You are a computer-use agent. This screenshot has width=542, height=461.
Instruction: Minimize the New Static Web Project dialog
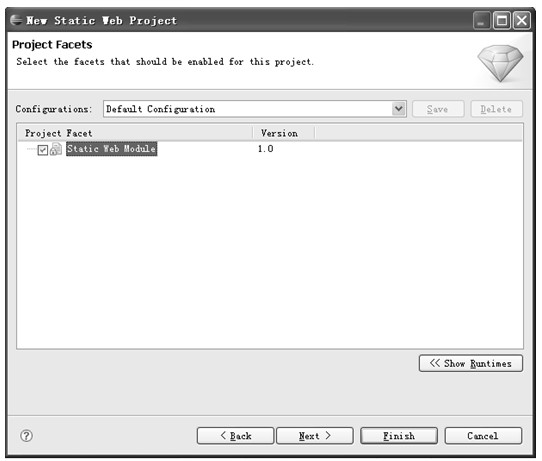(482, 20)
